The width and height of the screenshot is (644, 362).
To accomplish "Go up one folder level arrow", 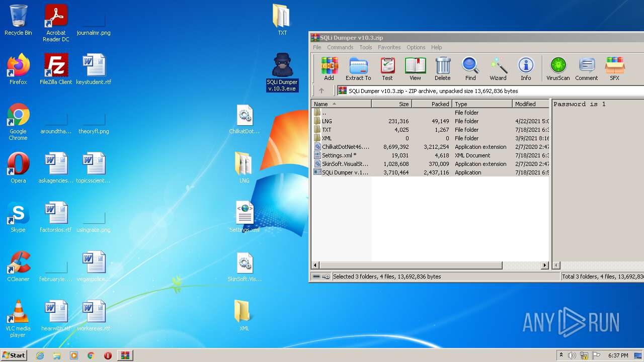I will point(321,91).
